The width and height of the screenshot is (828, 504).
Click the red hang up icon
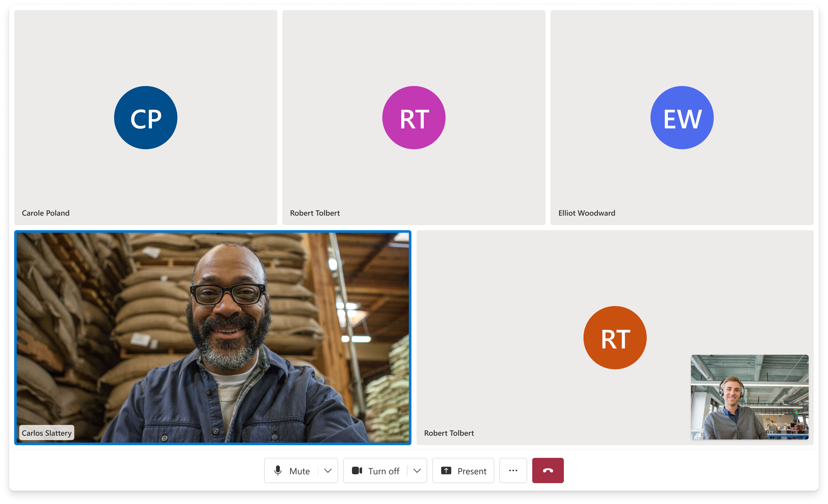[x=548, y=471]
